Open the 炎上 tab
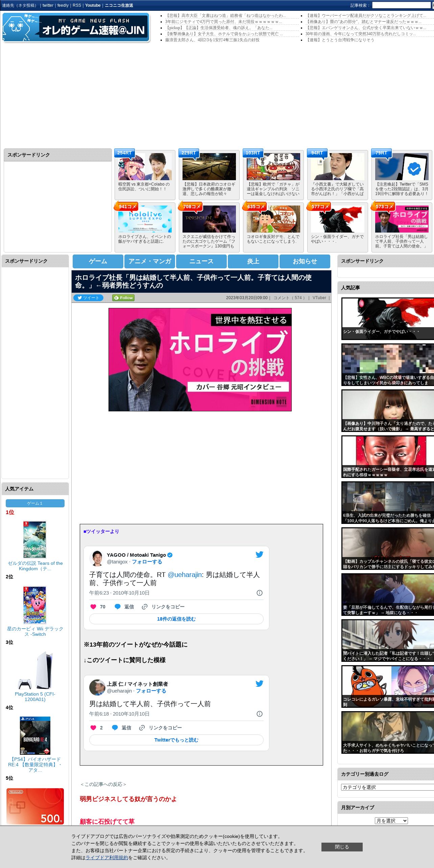 253,261
